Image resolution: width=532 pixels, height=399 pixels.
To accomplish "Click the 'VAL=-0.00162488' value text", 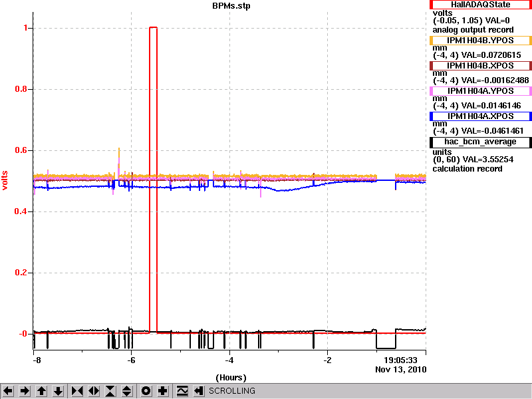I will pyautogui.click(x=495, y=80).
